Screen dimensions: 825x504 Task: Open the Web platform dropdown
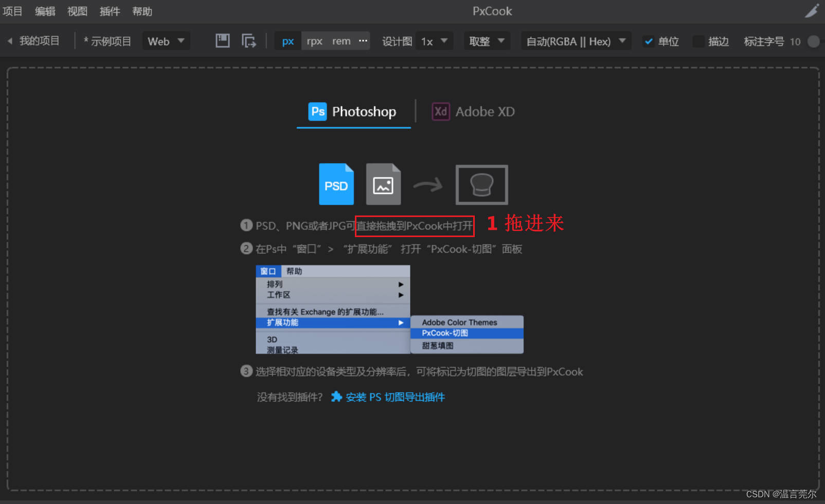pyautogui.click(x=166, y=41)
